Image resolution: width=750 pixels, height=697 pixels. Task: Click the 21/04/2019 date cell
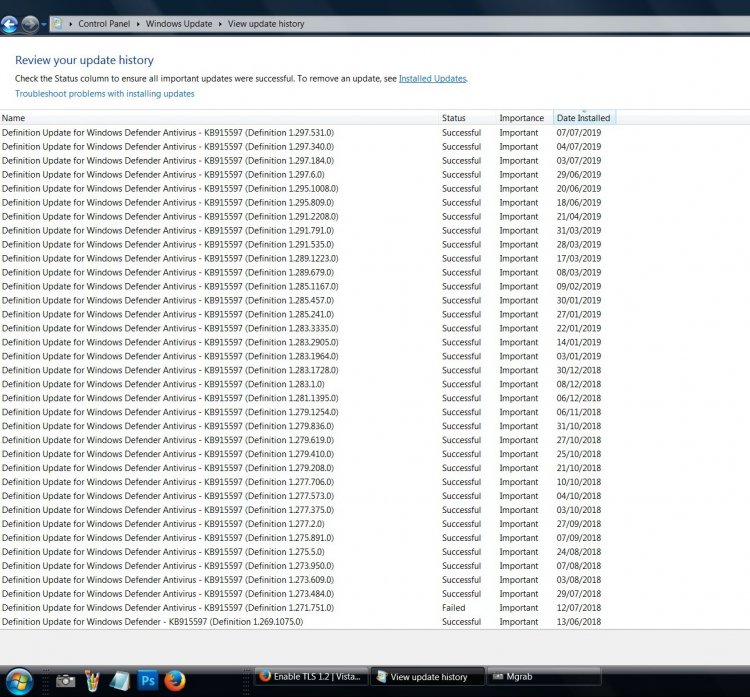pyautogui.click(x=579, y=216)
